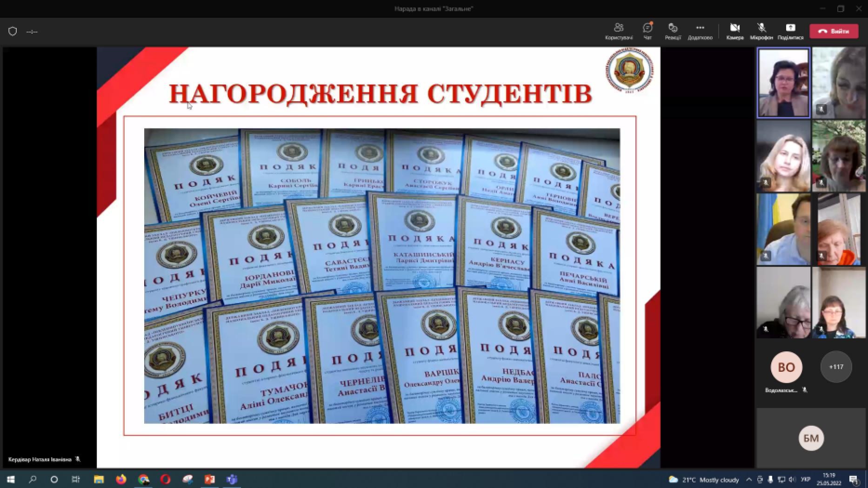The height and width of the screenshot is (488, 868).
Task: Expand the hidden system tray icons
Action: point(748,480)
